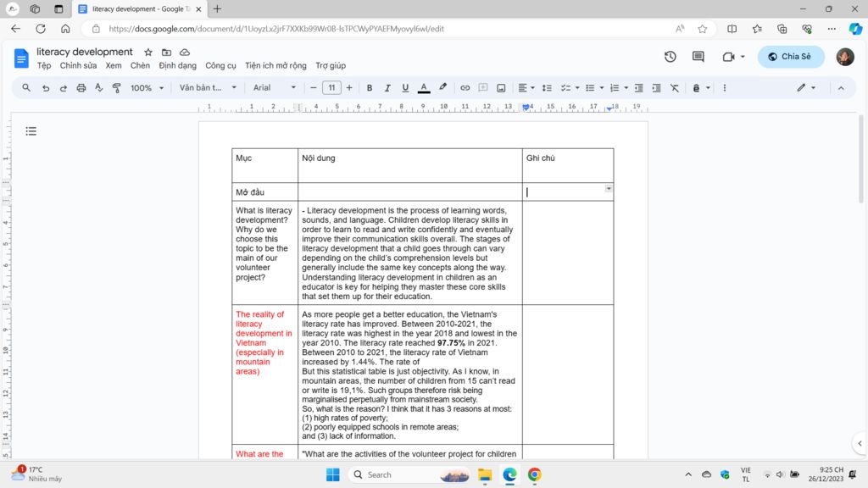The height and width of the screenshot is (488, 868).
Task: Open numbered list options dropdown
Action: coord(626,88)
